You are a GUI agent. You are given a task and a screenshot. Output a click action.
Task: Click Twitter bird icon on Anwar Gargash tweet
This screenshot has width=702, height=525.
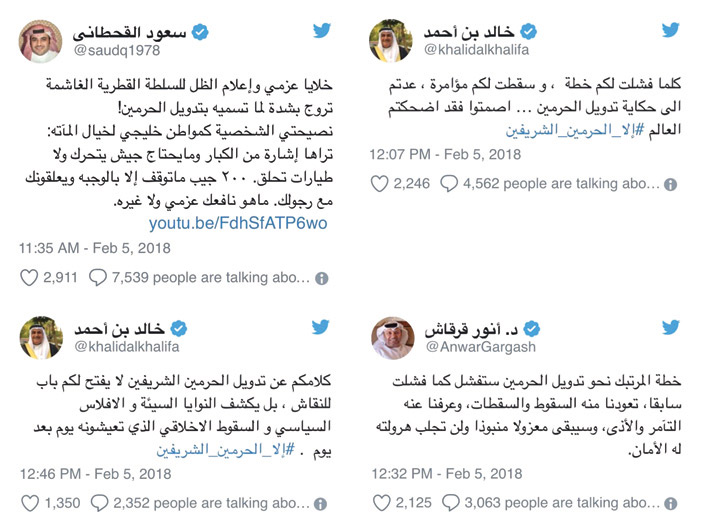tap(671, 328)
